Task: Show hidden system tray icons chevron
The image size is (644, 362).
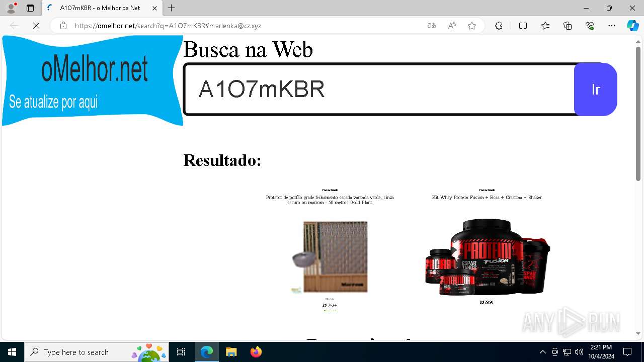Action: (542, 352)
